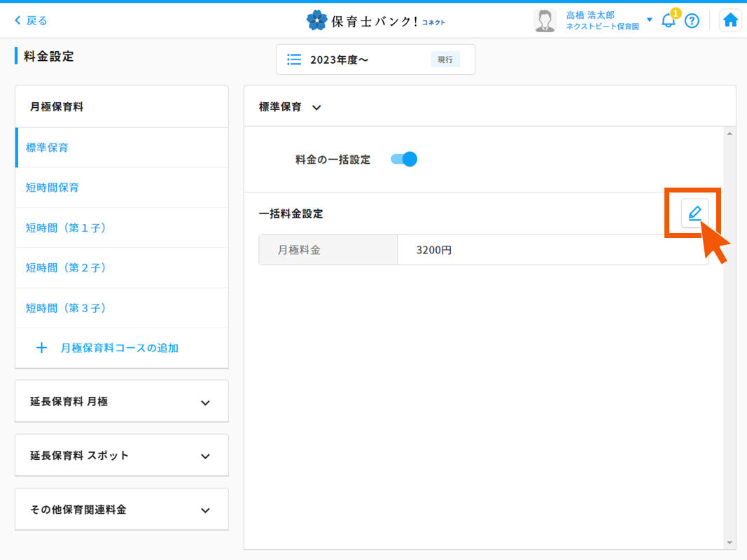Click the back chevron next to 戻る

[19, 20]
